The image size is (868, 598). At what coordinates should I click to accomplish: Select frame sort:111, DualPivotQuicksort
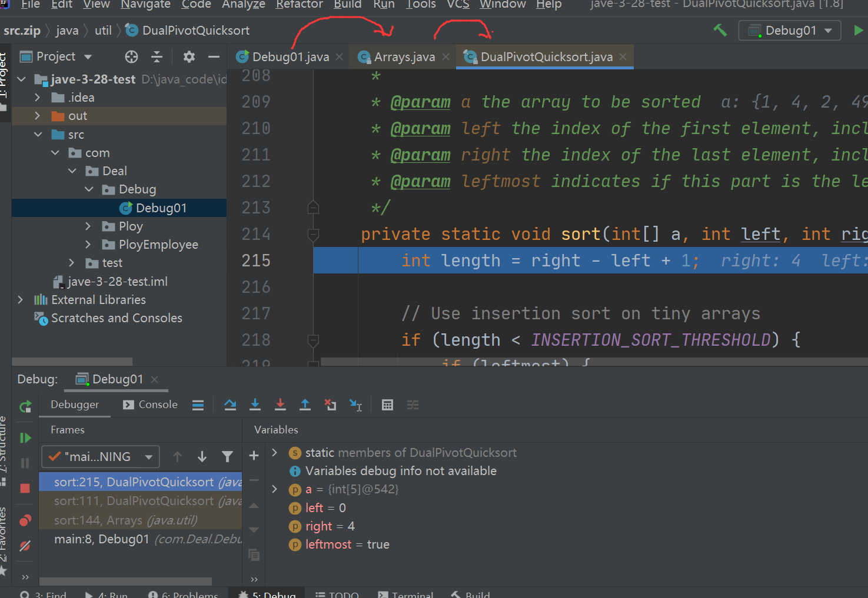(x=141, y=501)
